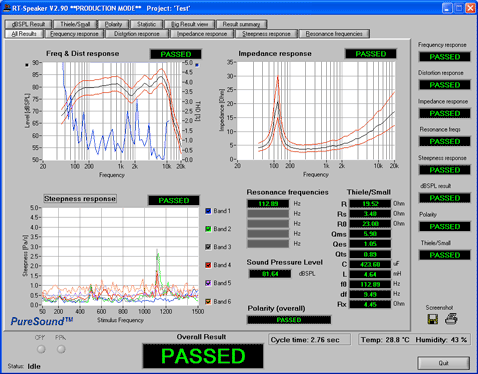Toggle Band 2 green legend box
The width and height of the screenshot is (478, 374).
tap(208, 229)
